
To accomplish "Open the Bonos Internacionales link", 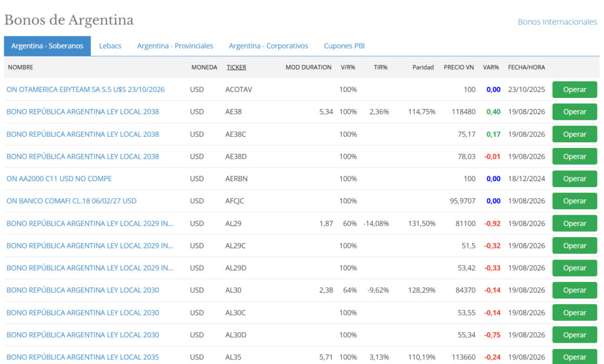I will click(557, 22).
